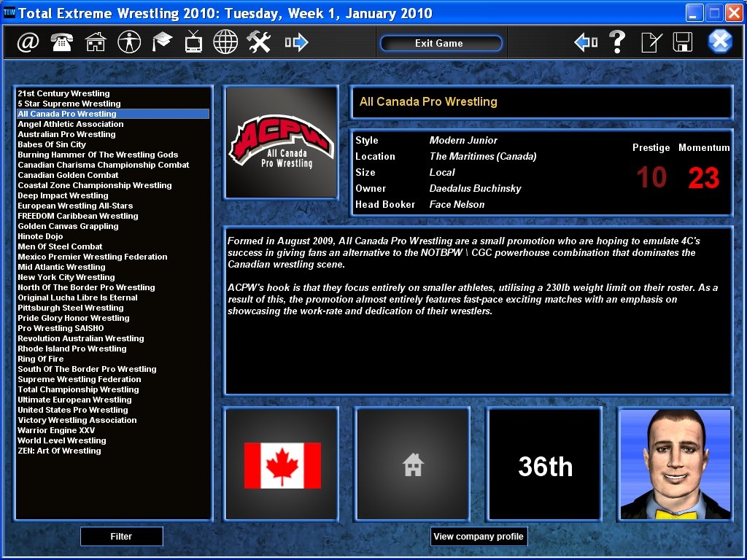Click the telephone contacts icon
Viewport: 747px width, 560px height.
tap(61, 42)
